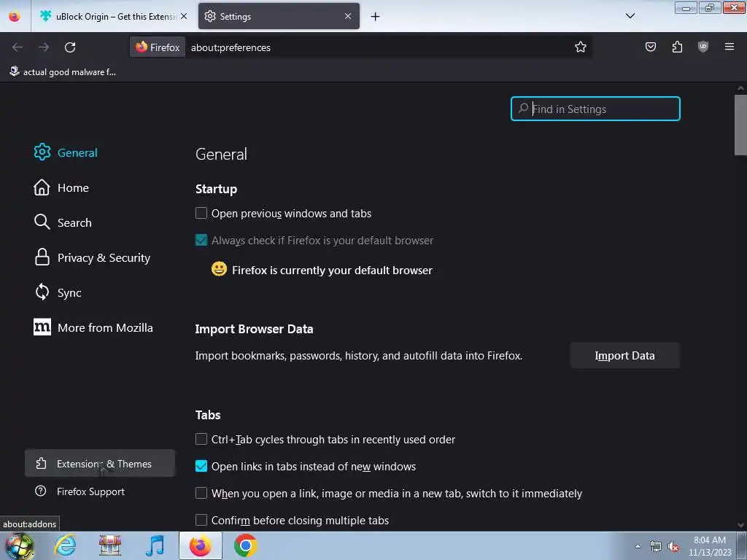Expand the list all tabs chevron
The height and width of the screenshot is (560, 747).
630,16
